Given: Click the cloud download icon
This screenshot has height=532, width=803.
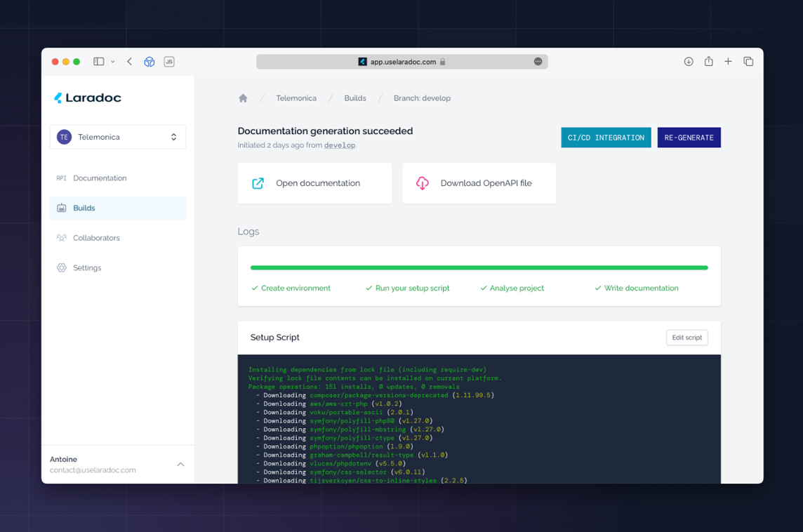Looking at the screenshot, I should pyautogui.click(x=423, y=183).
